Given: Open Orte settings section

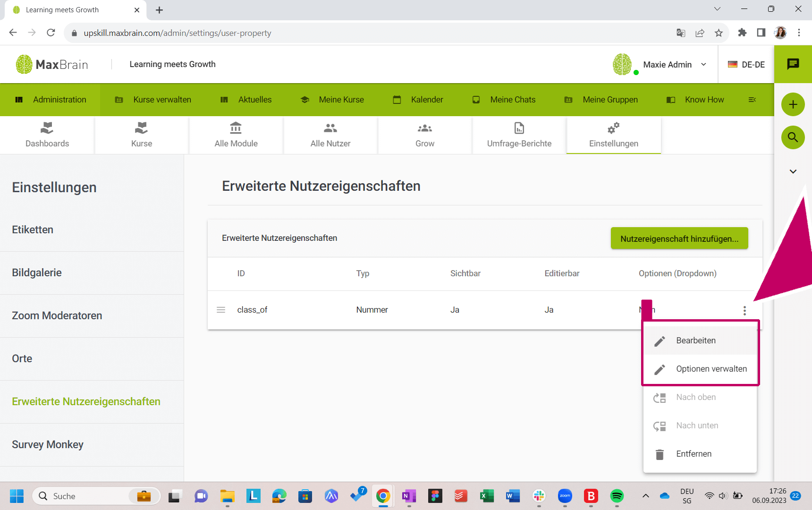Looking at the screenshot, I should tap(92, 359).
